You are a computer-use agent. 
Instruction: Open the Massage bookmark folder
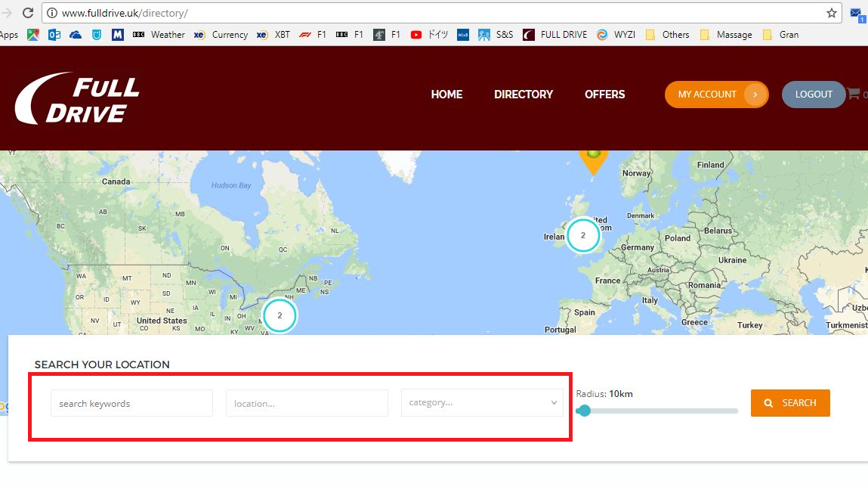tap(726, 34)
